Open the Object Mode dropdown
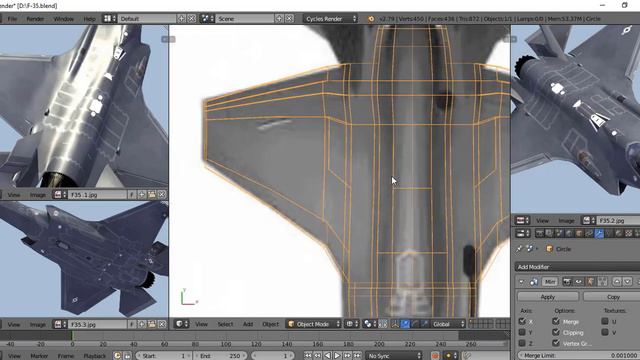Screen dimensions: 640x360 (313, 324)
